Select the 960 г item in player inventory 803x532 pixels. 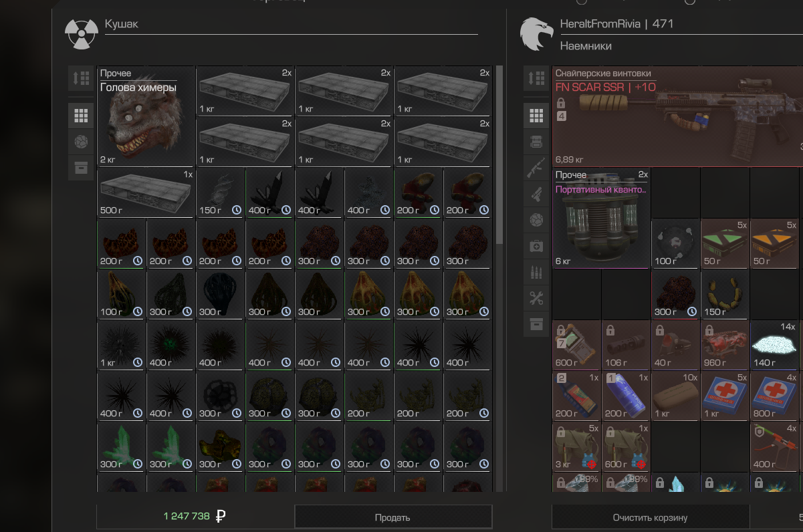pos(725,345)
